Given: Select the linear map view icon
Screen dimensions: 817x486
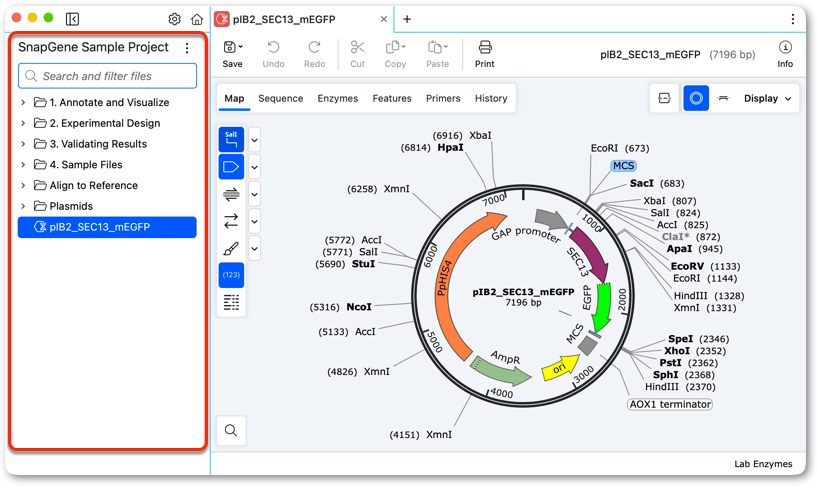Looking at the screenshot, I should [723, 98].
